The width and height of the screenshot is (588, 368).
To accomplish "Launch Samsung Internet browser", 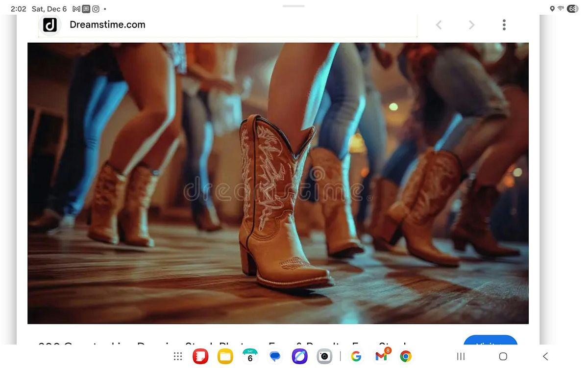I will pos(300,356).
